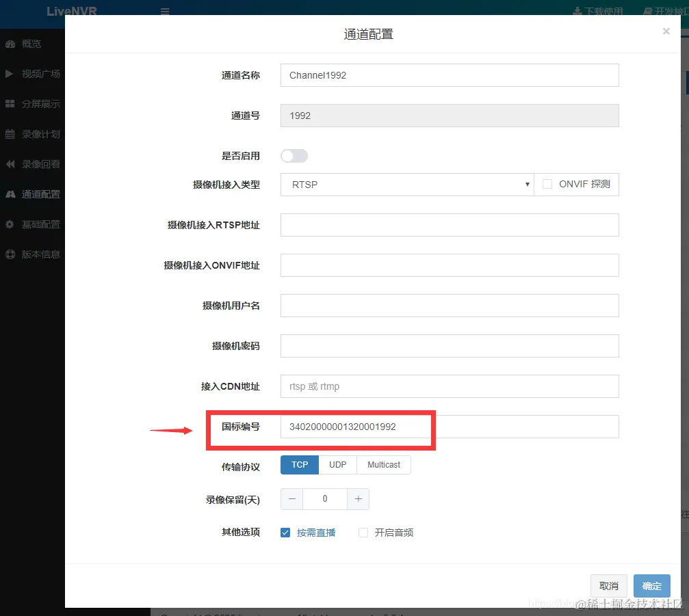Select the 视频广场 play icon in sidebar
Screen dimensions: 689x616
10,74
